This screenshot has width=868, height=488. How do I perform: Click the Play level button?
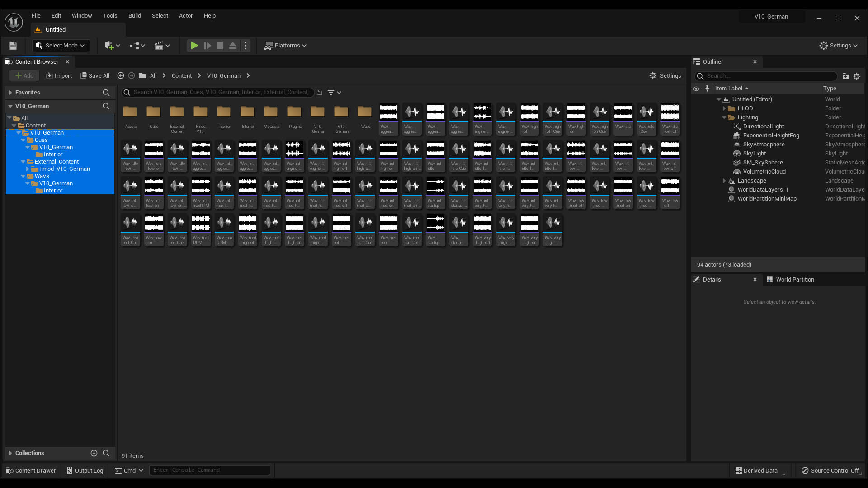pos(194,46)
